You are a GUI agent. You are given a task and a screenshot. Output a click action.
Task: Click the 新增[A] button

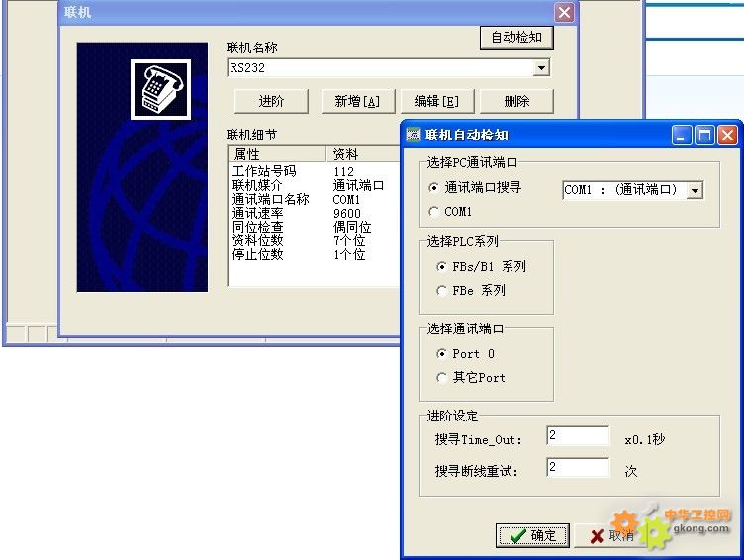(358, 101)
